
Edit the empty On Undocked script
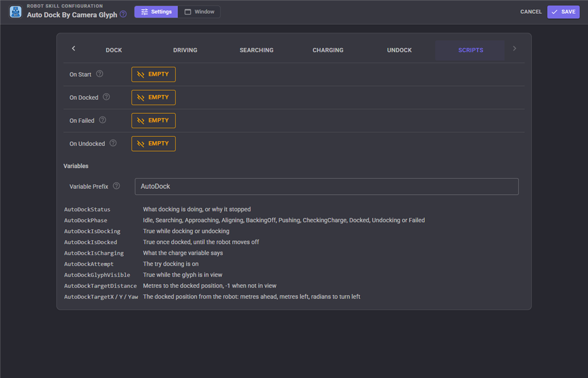pos(153,144)
